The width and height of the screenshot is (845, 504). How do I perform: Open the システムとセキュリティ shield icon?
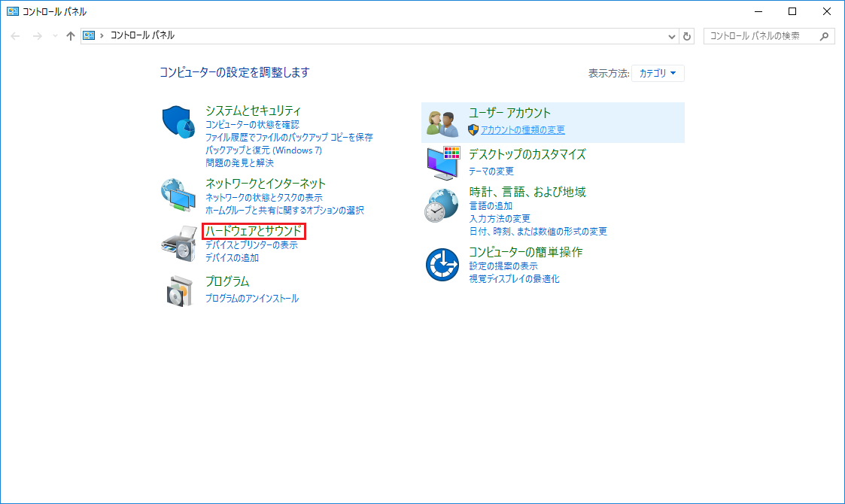coord(178,122)
